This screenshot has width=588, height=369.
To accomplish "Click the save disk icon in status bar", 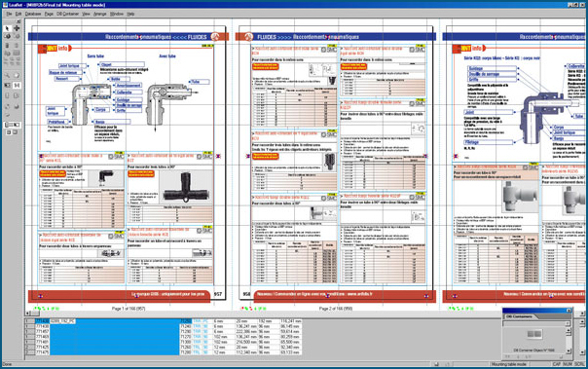I will point(436,364).
